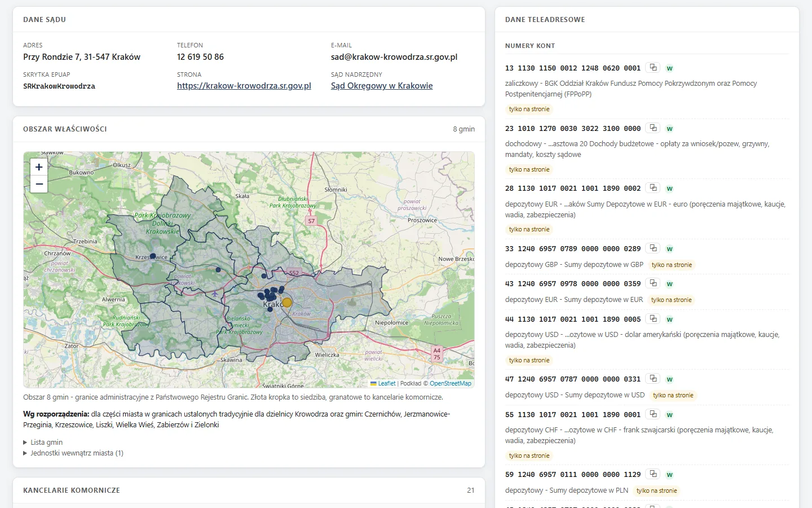Click 'tylko na stronie' tag under zaliczkowy account
812x508 pixels.
pyautogui.click(x=529, y=109)
